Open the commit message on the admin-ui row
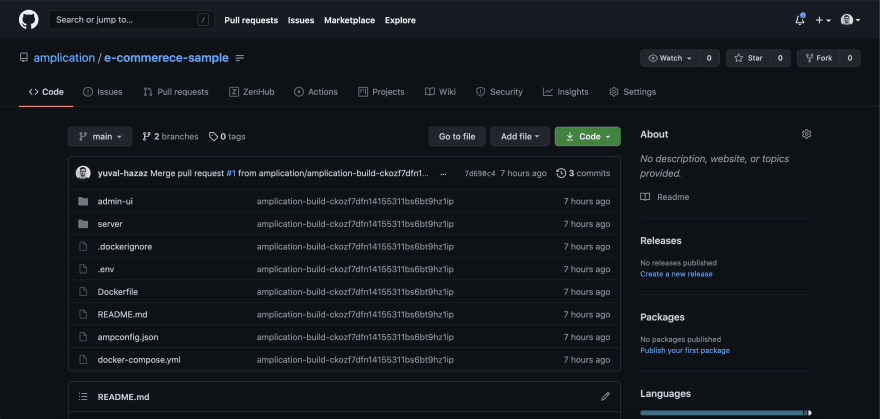Viewport: 880px width, 419px height. tap(355, 201)
